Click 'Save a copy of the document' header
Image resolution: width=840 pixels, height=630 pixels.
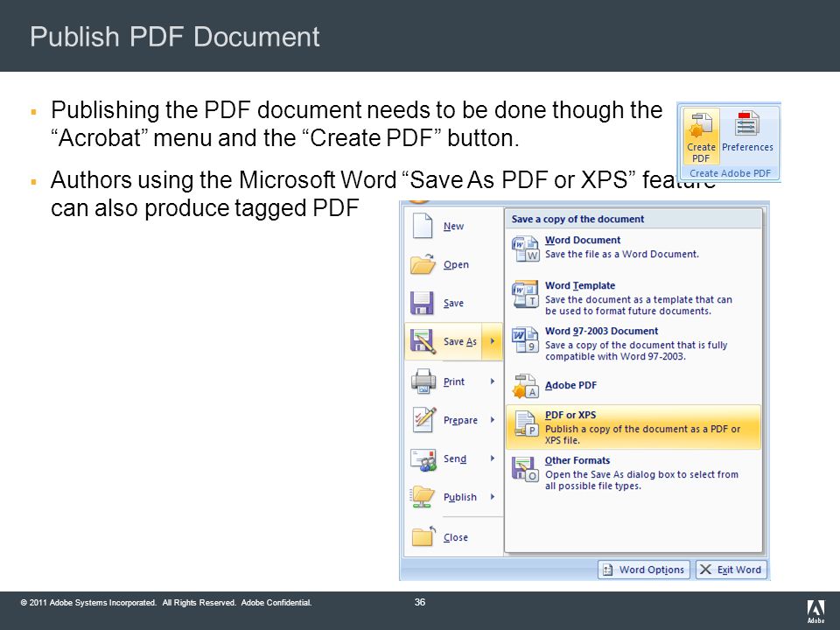(577, 219)
